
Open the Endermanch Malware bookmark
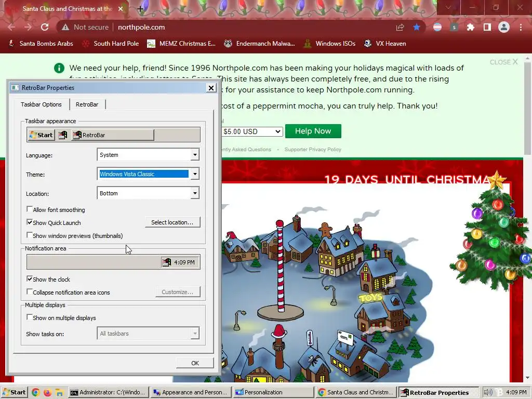[260, 44]
